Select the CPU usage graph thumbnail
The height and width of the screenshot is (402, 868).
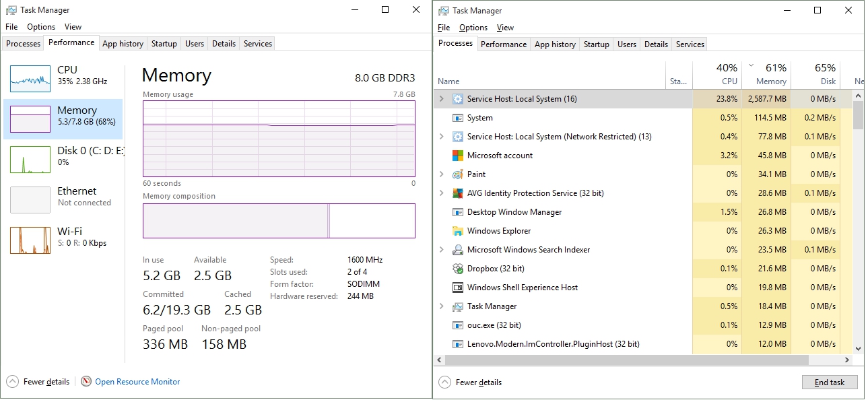(x=30, y=79)
